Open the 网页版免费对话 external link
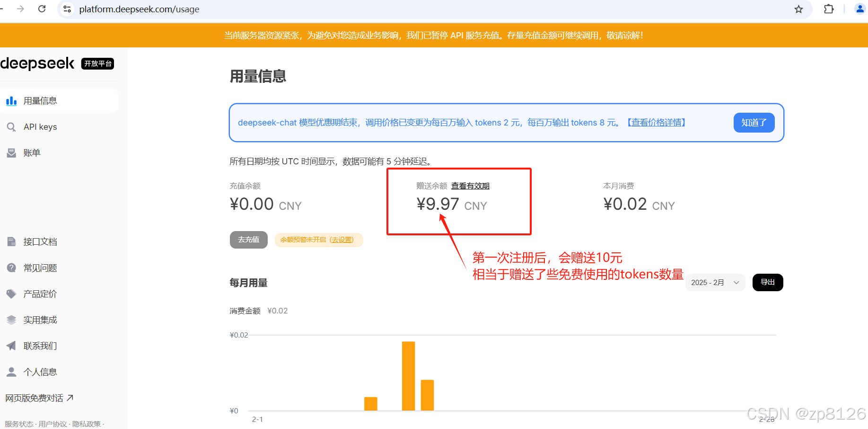Image resolution: width=868 pixels, height=429 pixels. (x=39, y=398)
